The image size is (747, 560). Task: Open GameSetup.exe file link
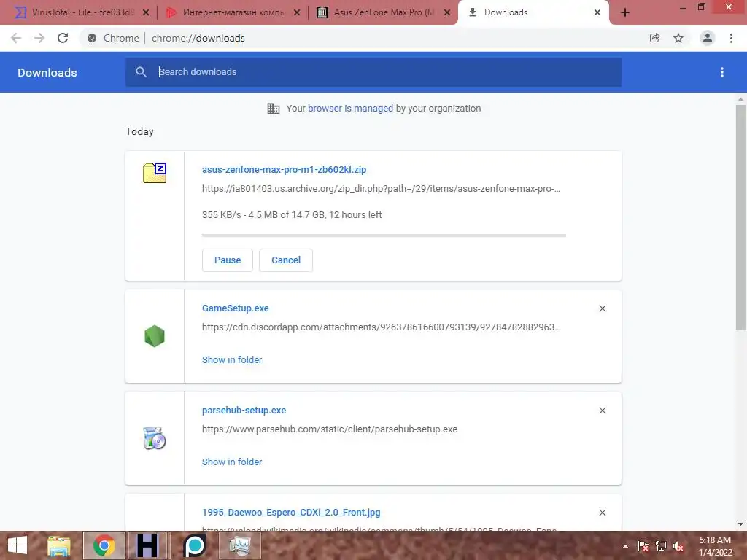(x=236, y=308)
